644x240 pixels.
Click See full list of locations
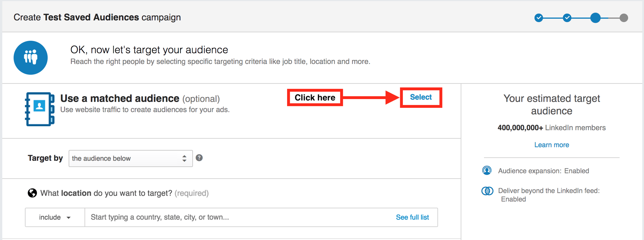pyautogui.click(x=412, y=217)
